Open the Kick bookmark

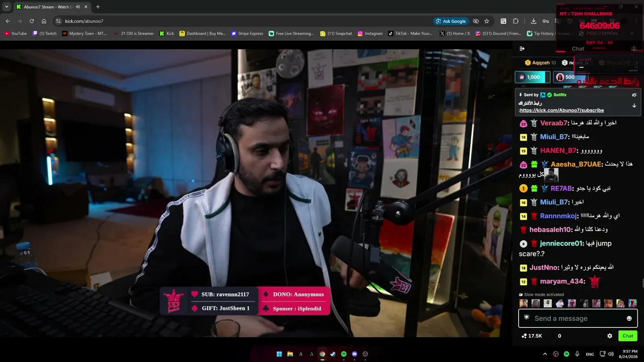(167, 34)
